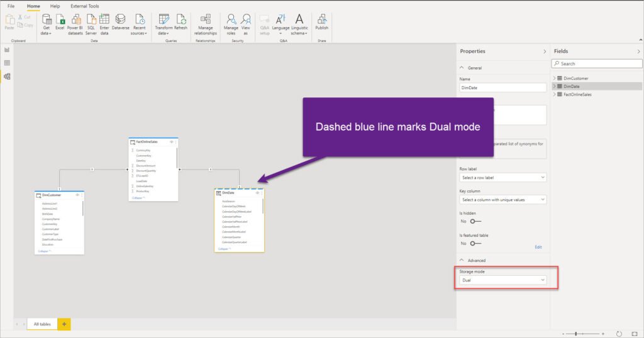Collapse the Advanced properties section
Viewport: 644px width, 338px height.
462,260
